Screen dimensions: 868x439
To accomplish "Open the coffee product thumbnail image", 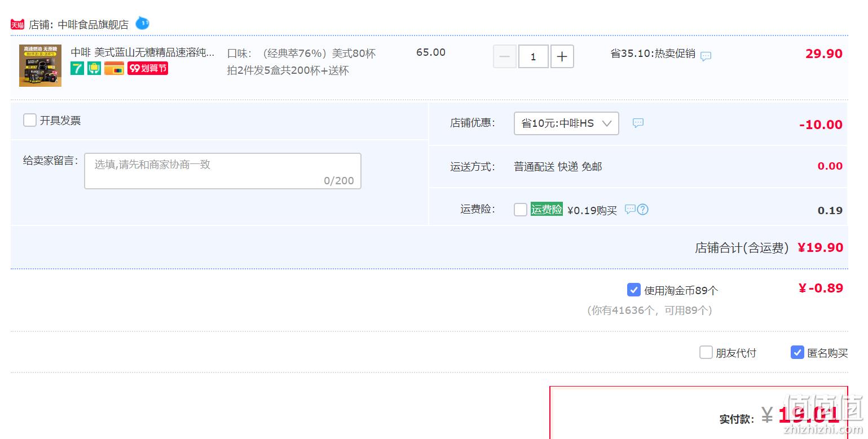I will click(x=40, y=65).
